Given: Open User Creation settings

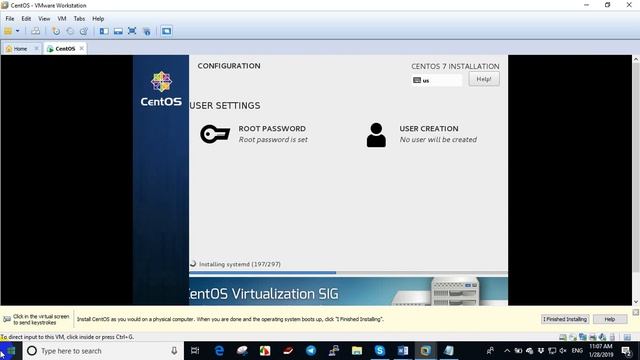Looking at the screenshot, I should coord(438,134).
